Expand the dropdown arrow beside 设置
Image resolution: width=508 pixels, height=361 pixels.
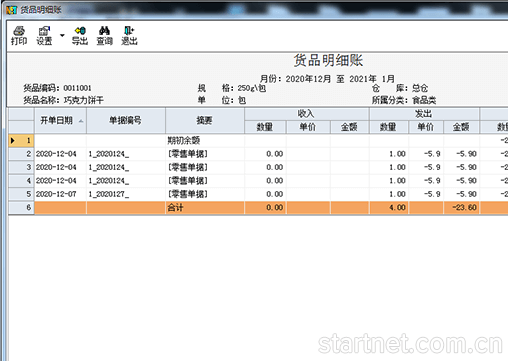click(x=62, y=35)
